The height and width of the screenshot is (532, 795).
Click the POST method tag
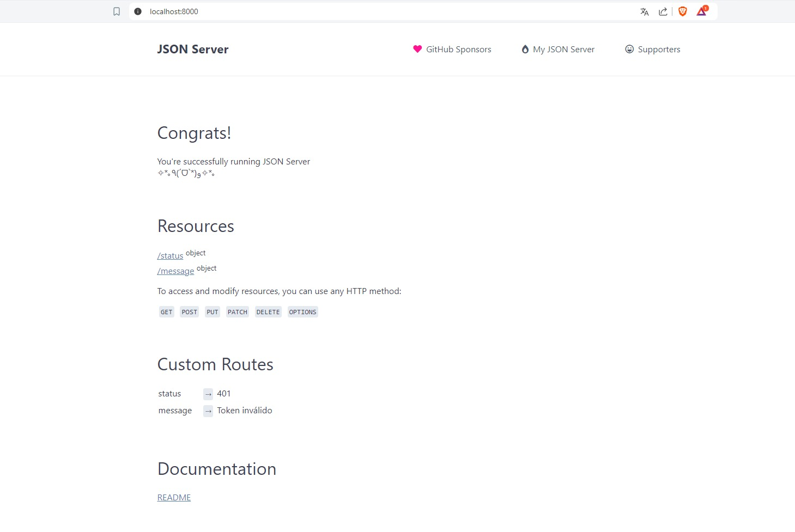point(190,312)
